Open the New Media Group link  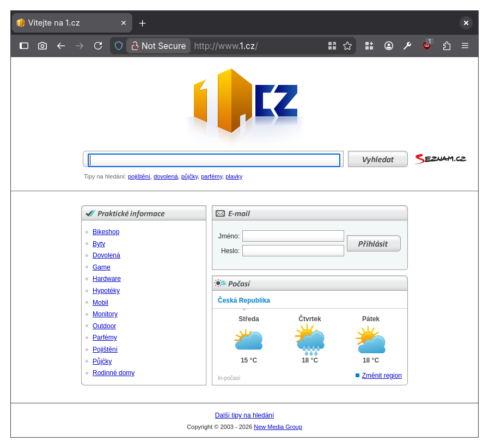(x=278, y=427)
